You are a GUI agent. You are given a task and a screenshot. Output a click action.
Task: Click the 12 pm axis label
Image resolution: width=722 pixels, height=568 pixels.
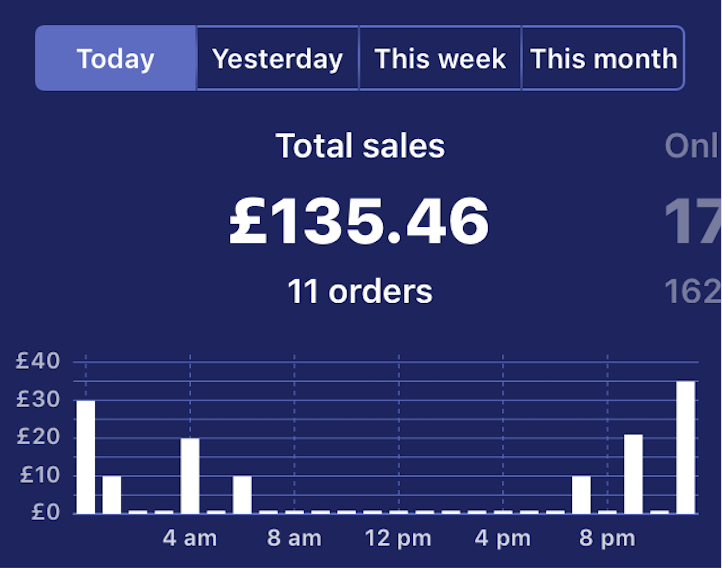(x=398, y=539)
